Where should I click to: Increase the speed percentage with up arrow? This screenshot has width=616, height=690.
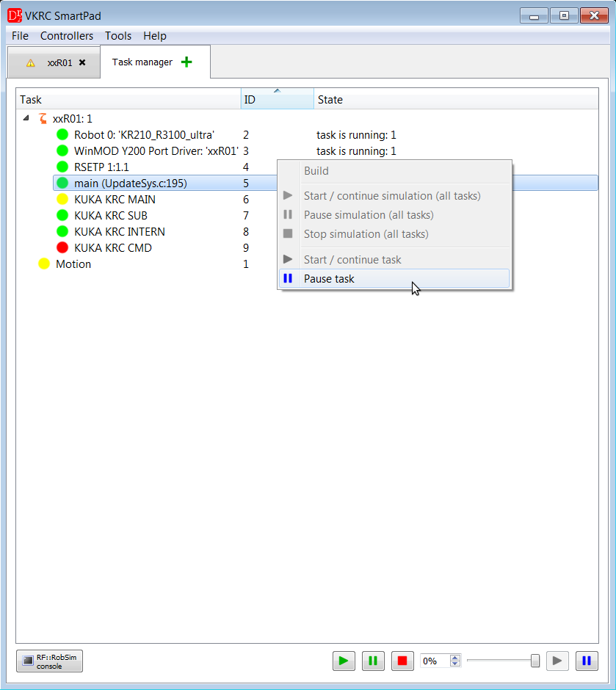point(455,658)
